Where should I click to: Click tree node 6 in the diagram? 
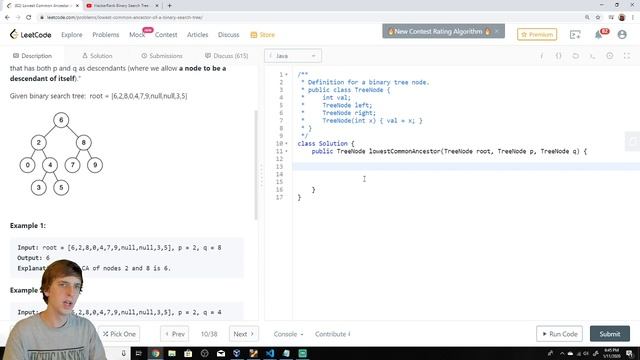pyautogui.click(x=61, y=120)
